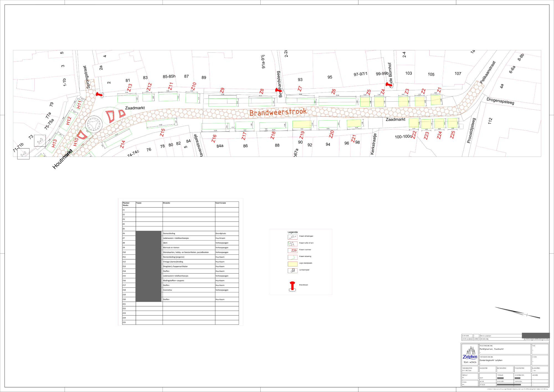This screenshot has width=554, height=392.
Task: Click the Branche column header
Action: [x=166, y=203]
